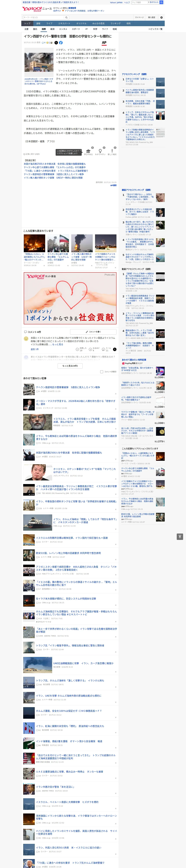Screen dimensions: 186x868
Task: Open the スポーツ category tab
Action: pos(76,29)
